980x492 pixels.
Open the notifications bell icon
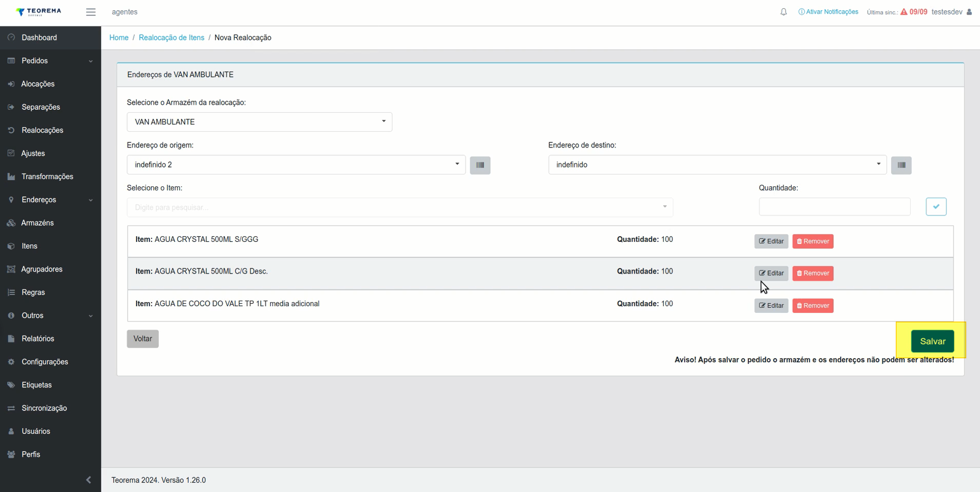783,12
